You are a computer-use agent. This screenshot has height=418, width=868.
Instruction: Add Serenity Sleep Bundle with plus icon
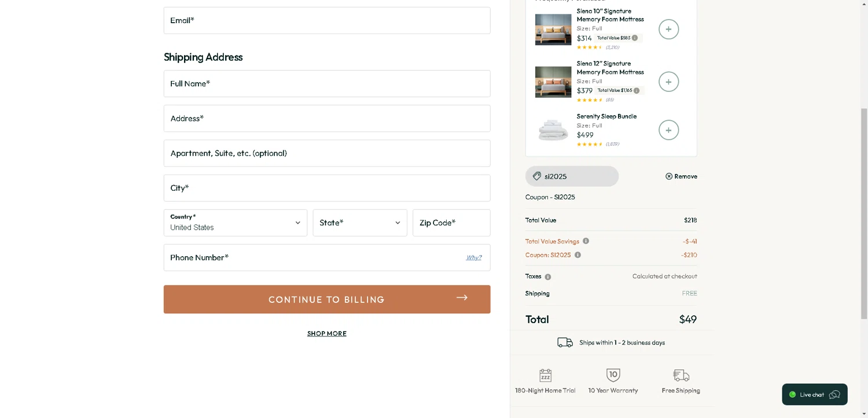tap(668, 130)
